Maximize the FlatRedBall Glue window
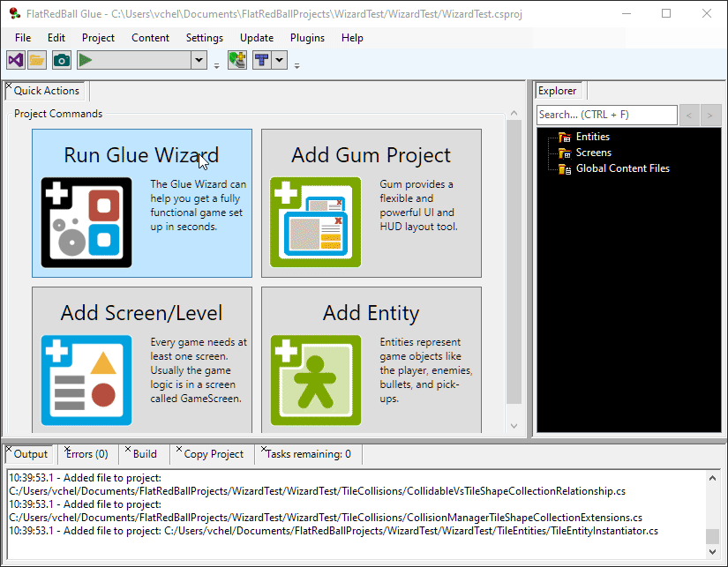 pyautogui.click(x=666, y=14)
